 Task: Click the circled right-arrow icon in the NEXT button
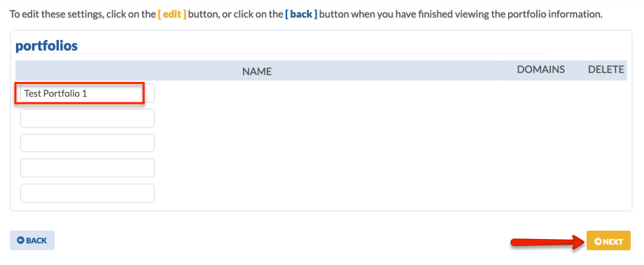(598, 242)
